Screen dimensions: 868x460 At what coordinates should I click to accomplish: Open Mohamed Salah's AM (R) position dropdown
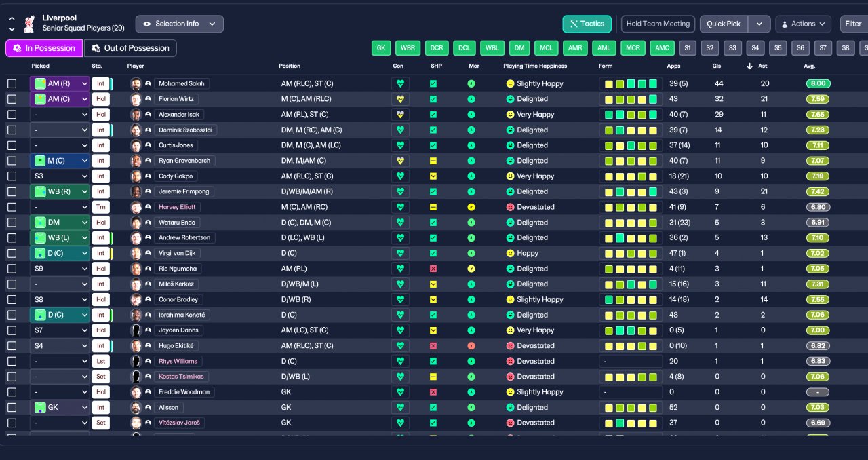tap(60, 83)
